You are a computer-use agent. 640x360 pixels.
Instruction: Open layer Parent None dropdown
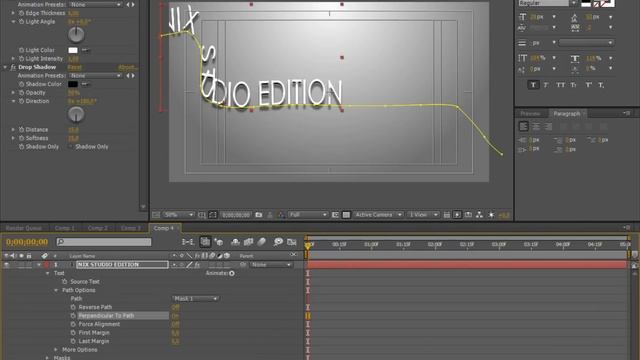(271, 265)
